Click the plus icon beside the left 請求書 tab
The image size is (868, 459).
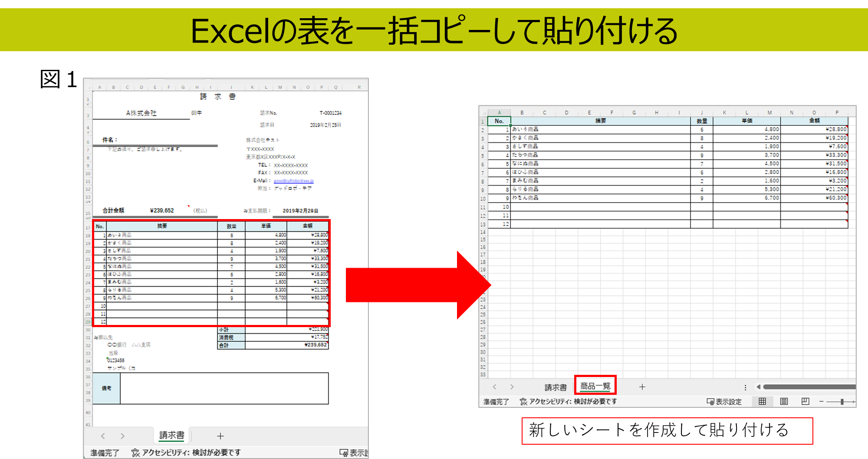pyautogui.click(x=220, y=436)
